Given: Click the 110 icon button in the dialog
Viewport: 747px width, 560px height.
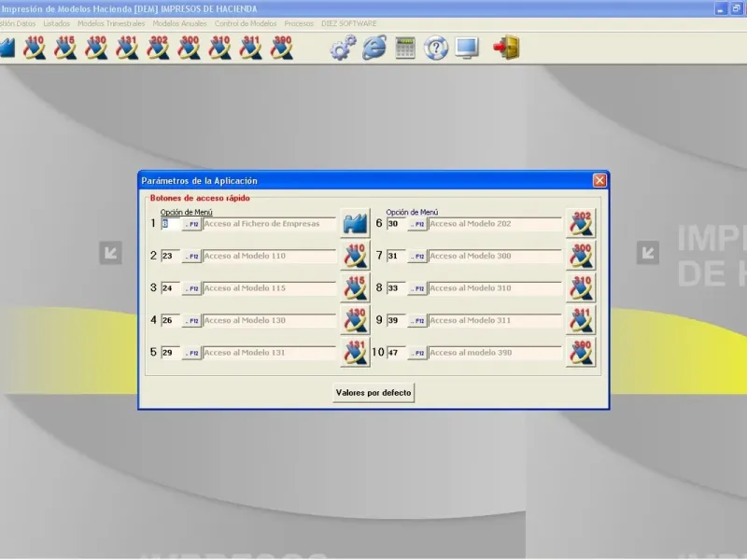Looking at the screenshot, I should 356,256.
